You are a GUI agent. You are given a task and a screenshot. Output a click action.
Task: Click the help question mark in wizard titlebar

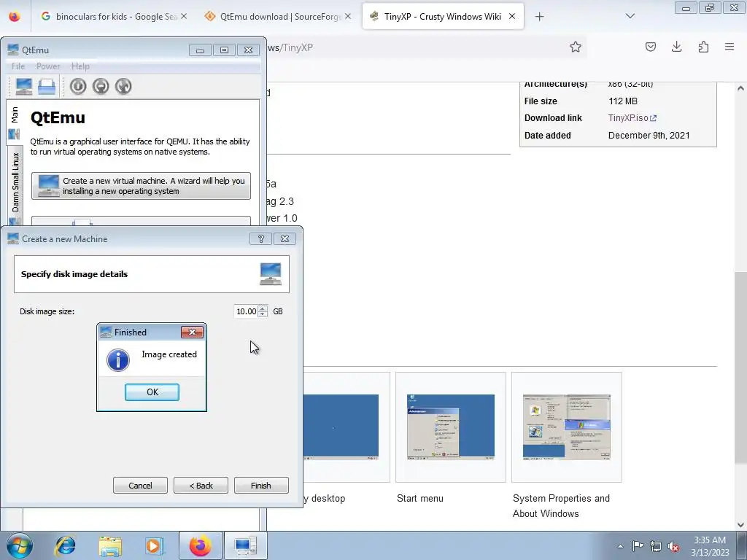point(260,238)
